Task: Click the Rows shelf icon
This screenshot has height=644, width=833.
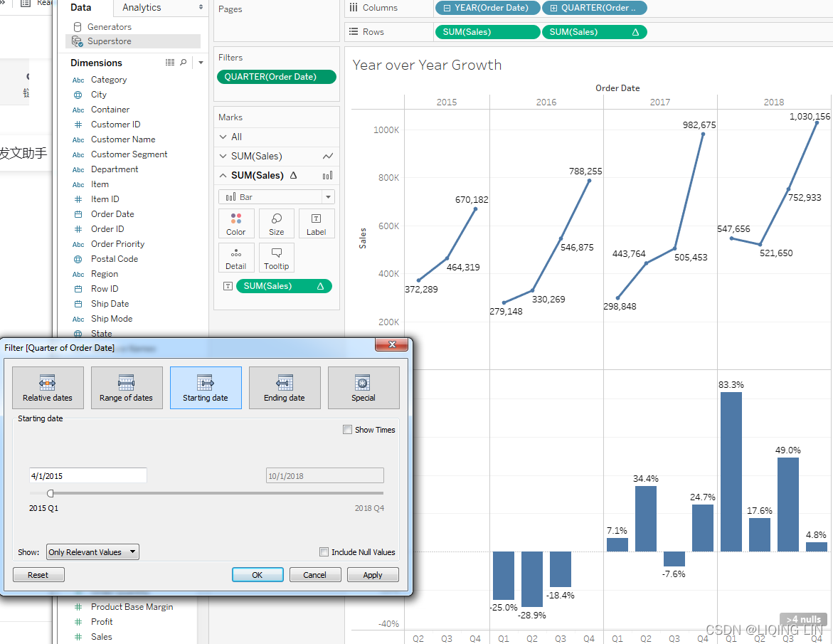Action: 354,32
